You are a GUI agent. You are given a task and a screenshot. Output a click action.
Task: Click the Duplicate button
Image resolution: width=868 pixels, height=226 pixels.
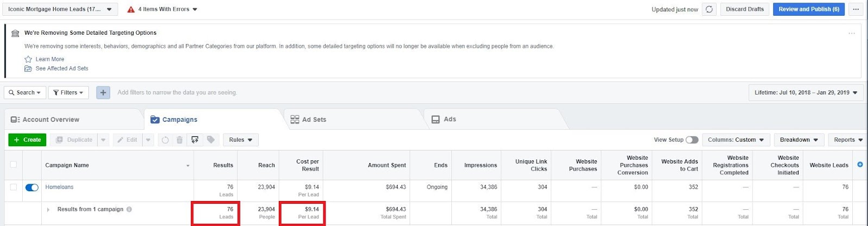pos(74,140)
